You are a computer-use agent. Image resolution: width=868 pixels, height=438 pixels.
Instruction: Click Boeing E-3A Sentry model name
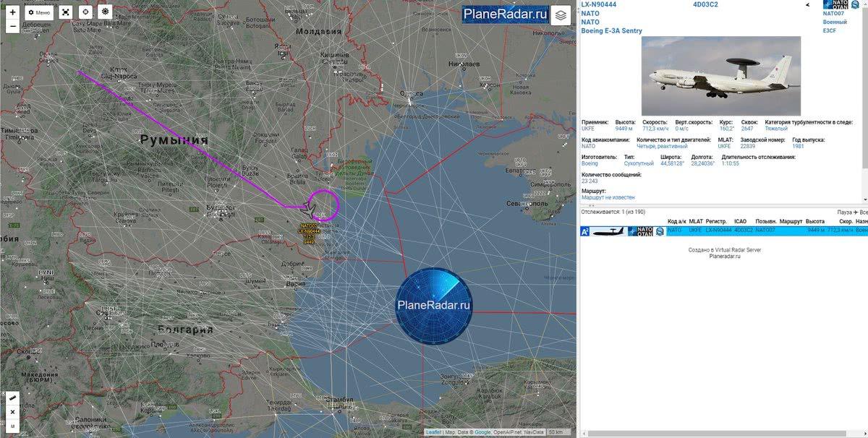612,31
